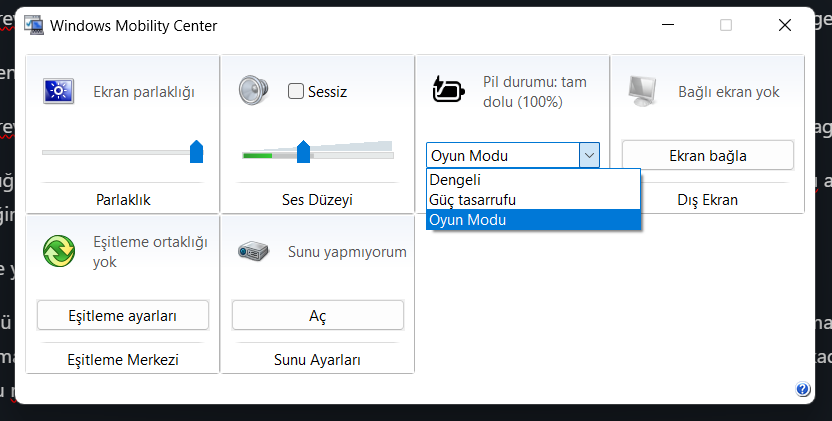The height and width of the screenshot is (421, 832).
Task: Choose Güç tasarrufu power plan option
Action: (x=533, y=200)
